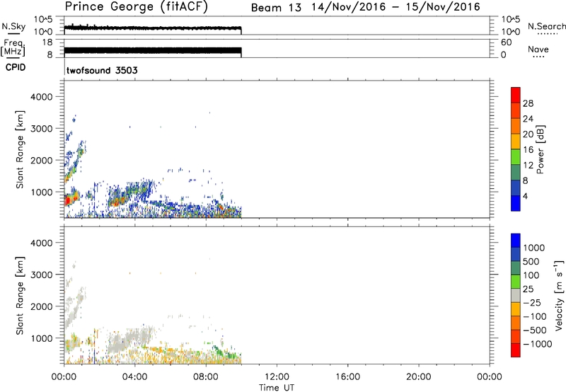Click the "Velocity [m s⁻¹]" colorbar title

pyautogui.click(x=559, y=295)
